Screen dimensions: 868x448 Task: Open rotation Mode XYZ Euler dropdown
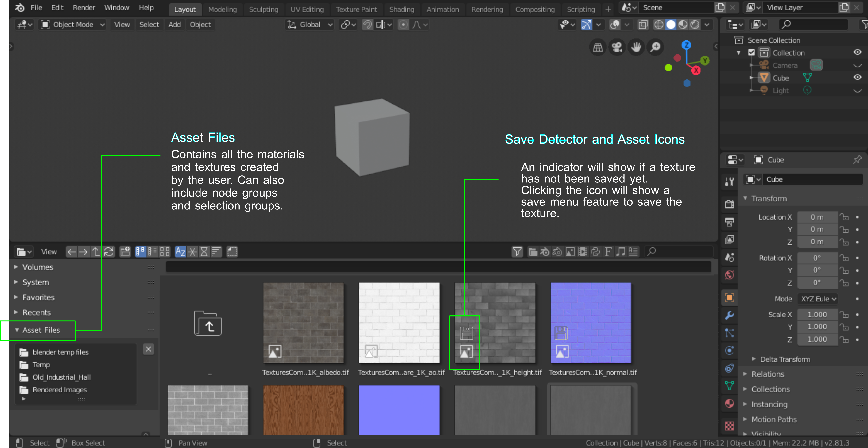[817, 299]
